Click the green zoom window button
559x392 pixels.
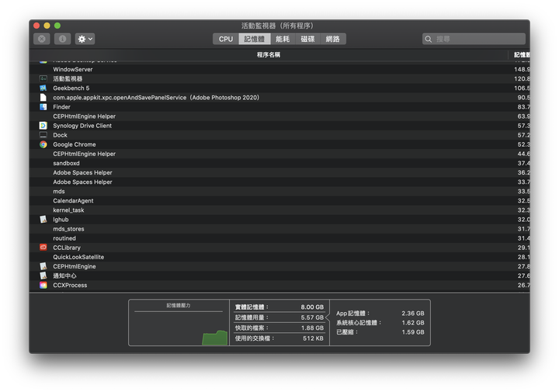pos(57,26)
